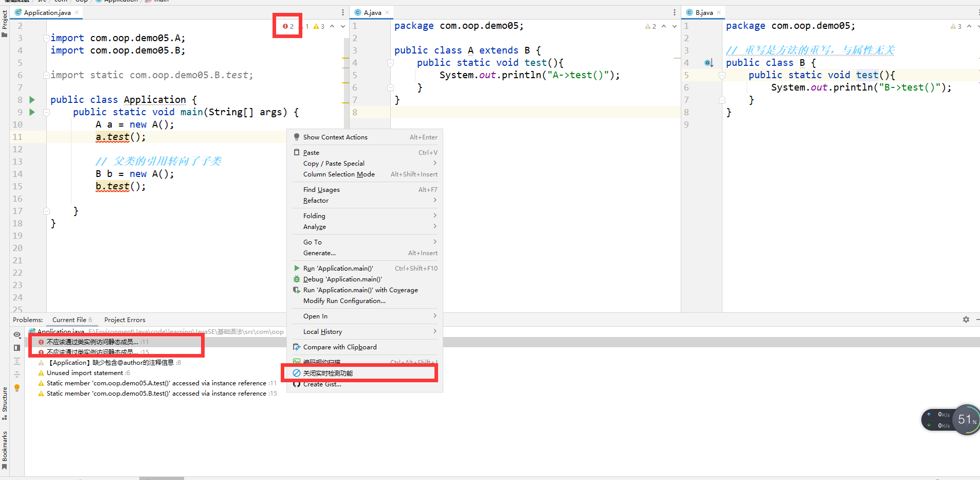Click the quick-fix lightbulb in the Problems sidebar
Screen dimensions: 980x480
click(17, 388)
